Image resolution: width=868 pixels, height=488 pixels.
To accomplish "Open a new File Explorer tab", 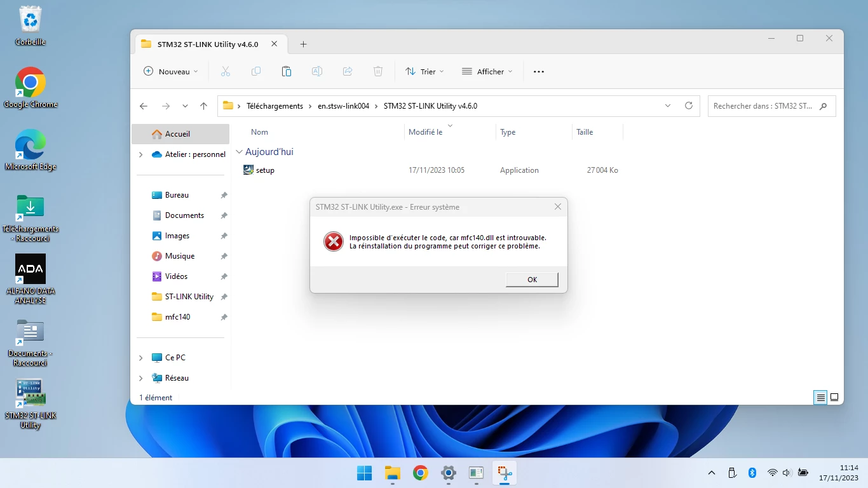I will (303, 44).
